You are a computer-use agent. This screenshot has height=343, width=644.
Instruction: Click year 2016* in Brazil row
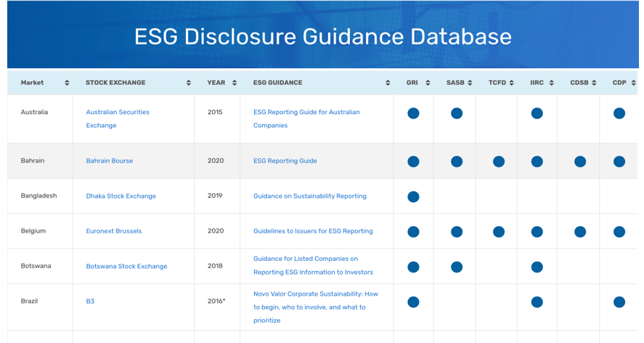[x=216, y=301]
